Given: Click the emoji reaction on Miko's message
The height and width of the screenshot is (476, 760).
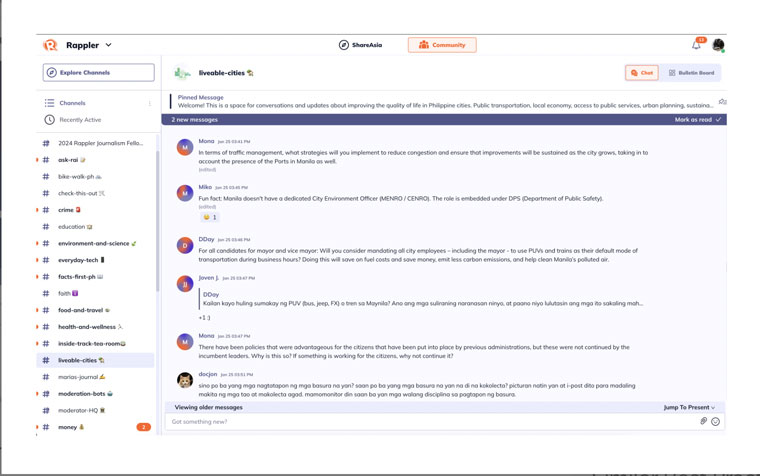Looking at the screenshot, I should click(210, 217).
